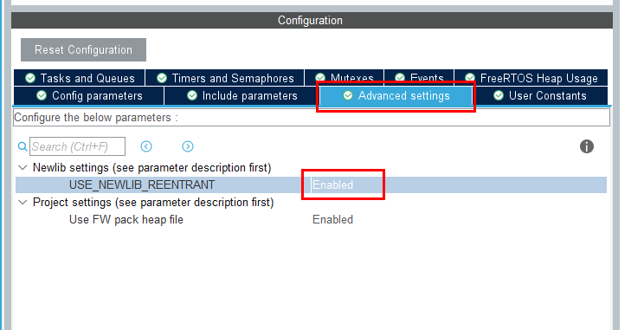The height and width of the screenshot is (330, 644).
Task: Open the User Constants tab
Action: click(540, 96)
